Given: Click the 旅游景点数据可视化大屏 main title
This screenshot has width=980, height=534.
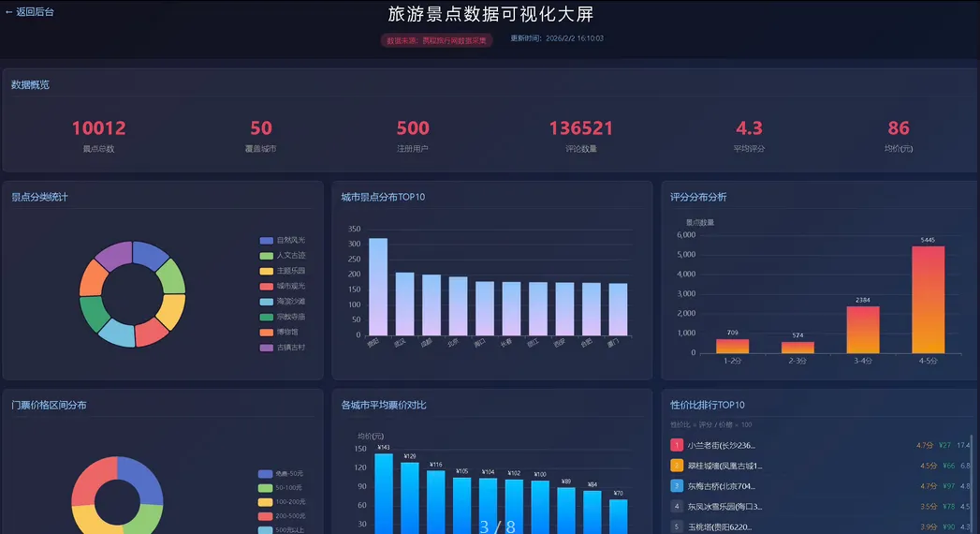Looking at the screenshot, I should coord(490,14).
